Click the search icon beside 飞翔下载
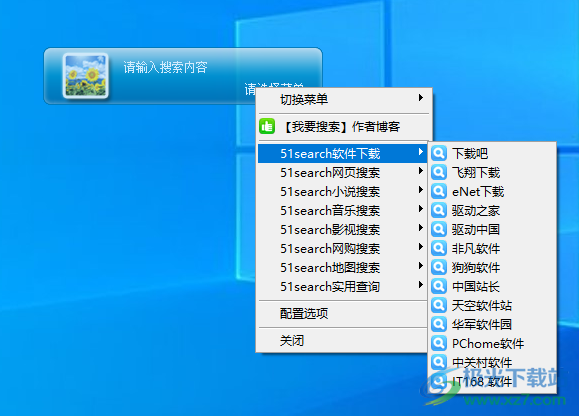The width and height of the screenshot is (579, 416). click(439, 172)
